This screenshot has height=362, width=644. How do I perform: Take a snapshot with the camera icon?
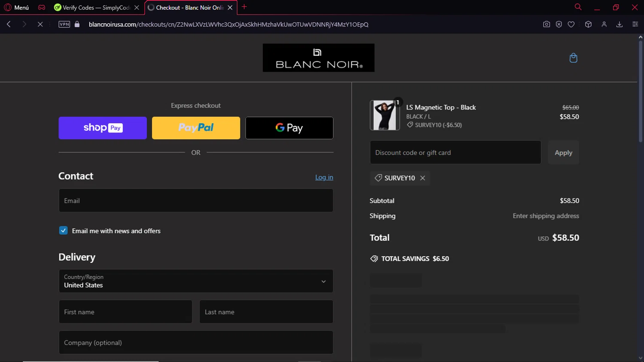click(x=547, y=24)
